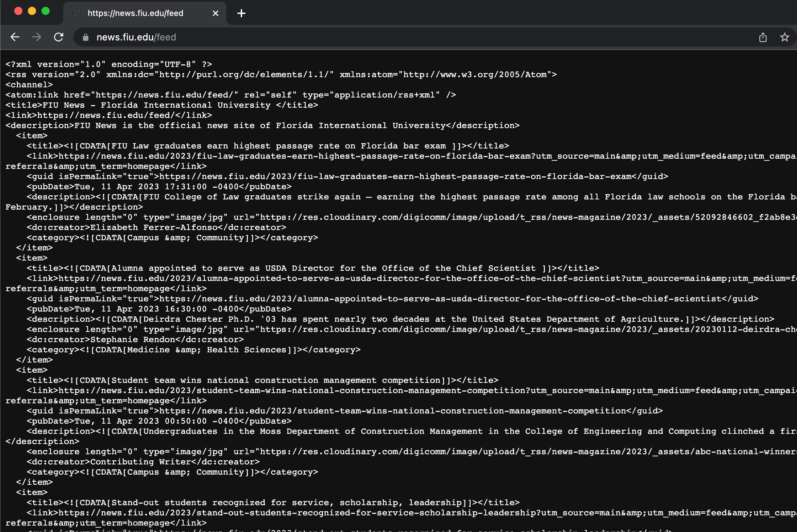Click the FIU Law graduates title line
Viewport: 797px width, 532px height.
pos(268,146)
